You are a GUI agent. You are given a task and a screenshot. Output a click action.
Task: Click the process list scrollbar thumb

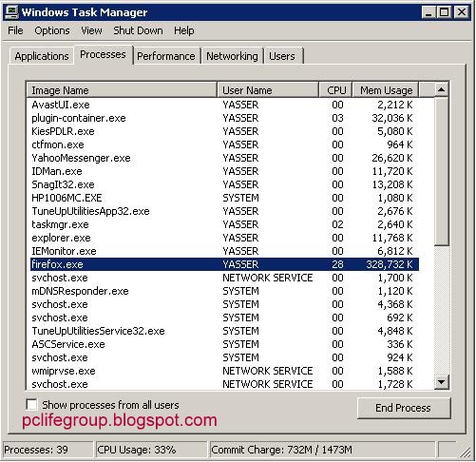[442, 171]
